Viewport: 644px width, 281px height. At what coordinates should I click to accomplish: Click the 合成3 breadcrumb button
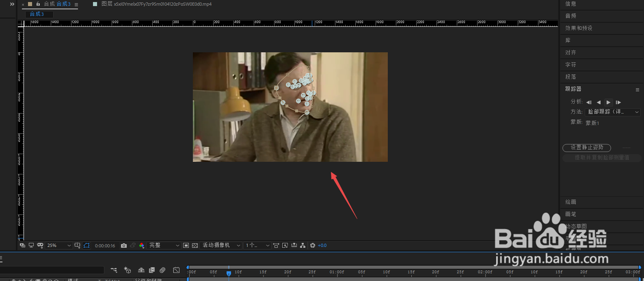[x=39, y=14]
